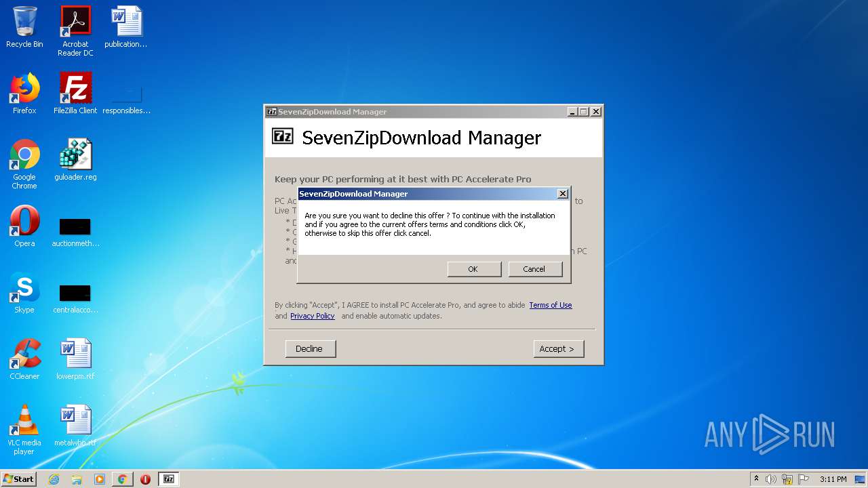Image resolution: width=868 pixels, height=488 pixels.
Task: Open the Privacy Policy link
Action: 313,317
